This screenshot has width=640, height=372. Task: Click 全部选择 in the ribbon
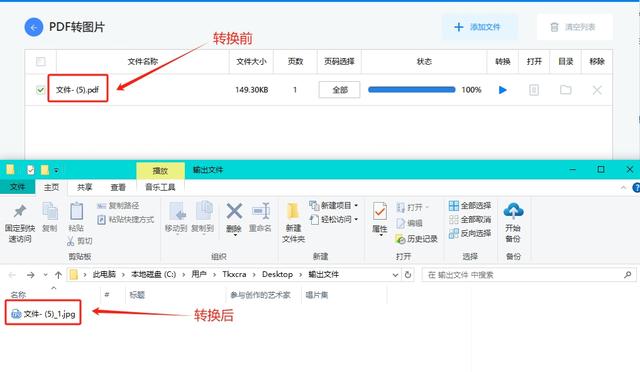(470, 206)
